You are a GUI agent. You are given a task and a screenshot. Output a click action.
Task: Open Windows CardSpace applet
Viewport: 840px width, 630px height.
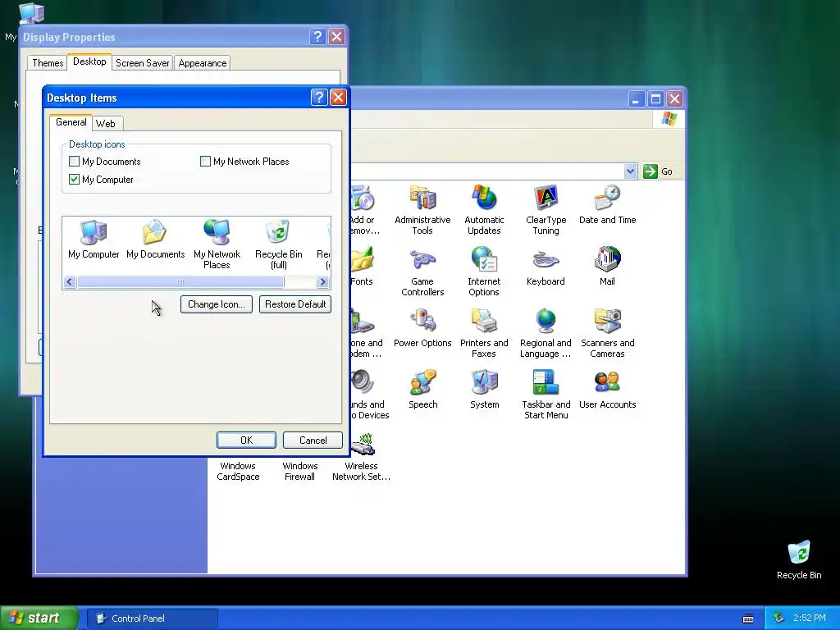coord(238,471)
